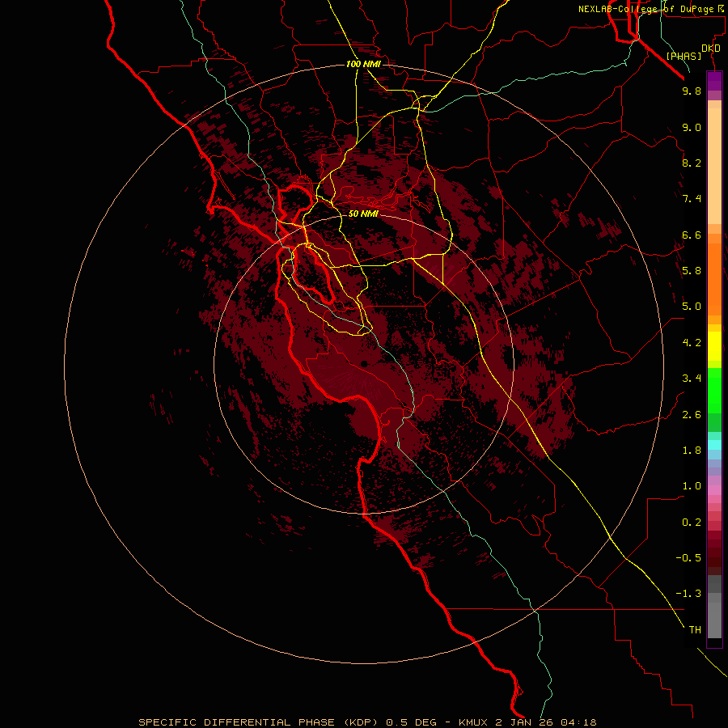The image size is (728, 728).
Task: Click the 5.8 legend value
Action: point(692,271)
